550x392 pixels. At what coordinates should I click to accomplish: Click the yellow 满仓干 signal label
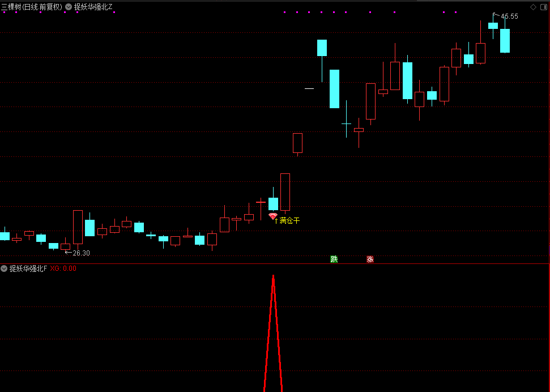[289, 220]
